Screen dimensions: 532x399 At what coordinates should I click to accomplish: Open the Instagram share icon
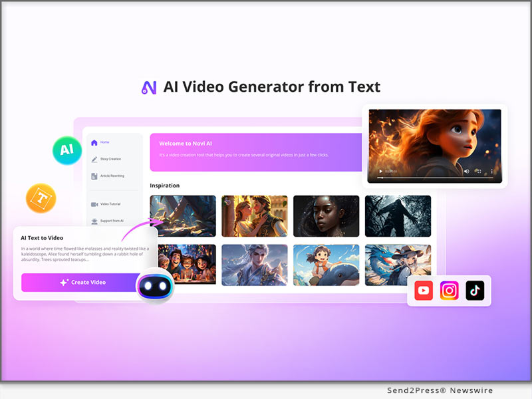pyautogui.click(x=450, y=290)
